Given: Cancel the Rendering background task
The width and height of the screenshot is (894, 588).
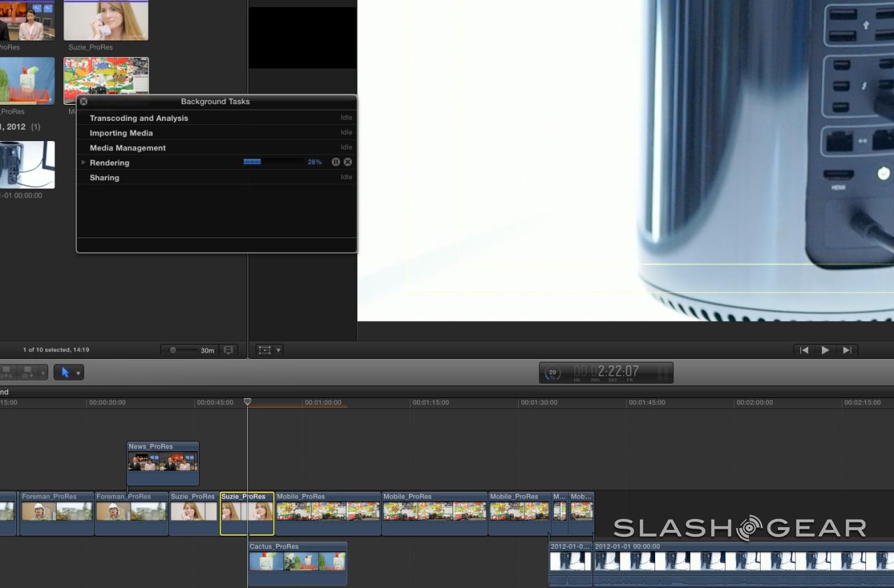Looking at the screenshot, I should [348, 162].
